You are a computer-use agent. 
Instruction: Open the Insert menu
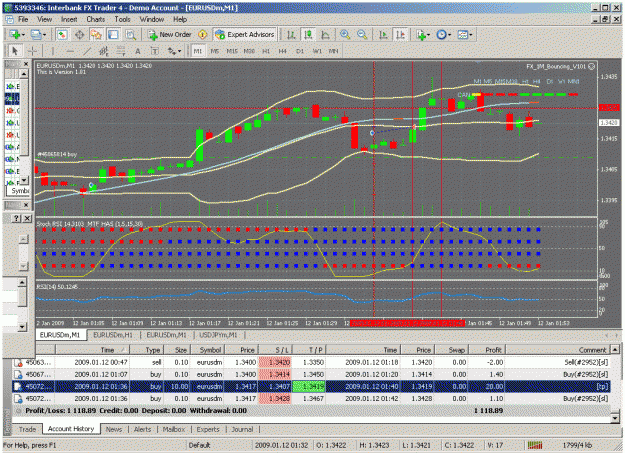(x=69, y=19)
